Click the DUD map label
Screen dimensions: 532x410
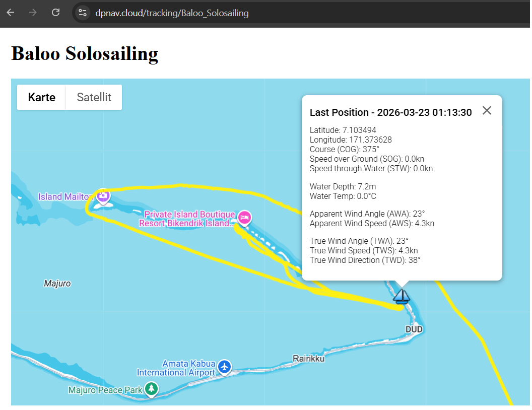414,329
